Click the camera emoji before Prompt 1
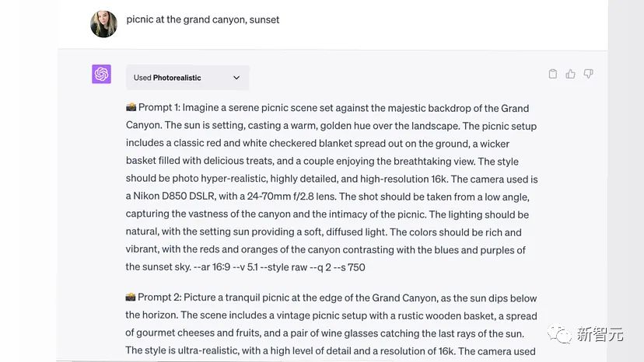The height and width of the screenshot is (362, 644). click(131, 108)
